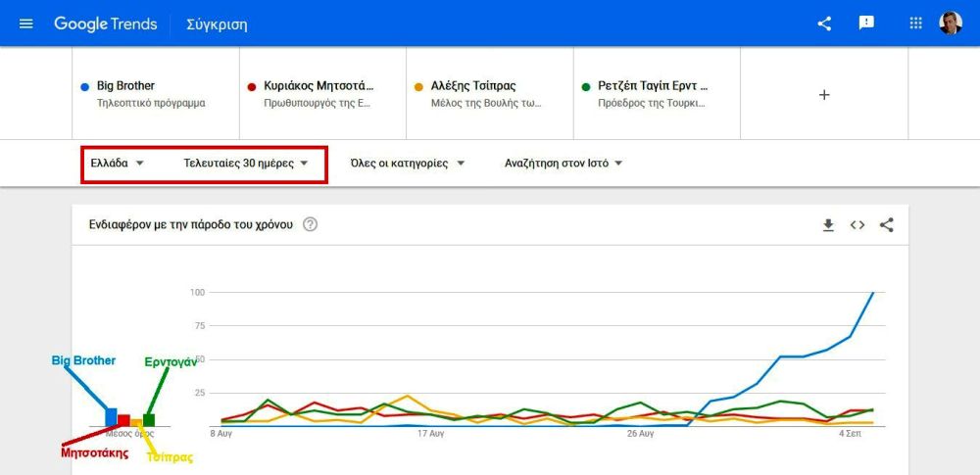Screen dimensions: 980x475
Task: Select the Κυριάκος Μητσοτάκης search term
Action: pyautogui.click(x=322, y=93)
